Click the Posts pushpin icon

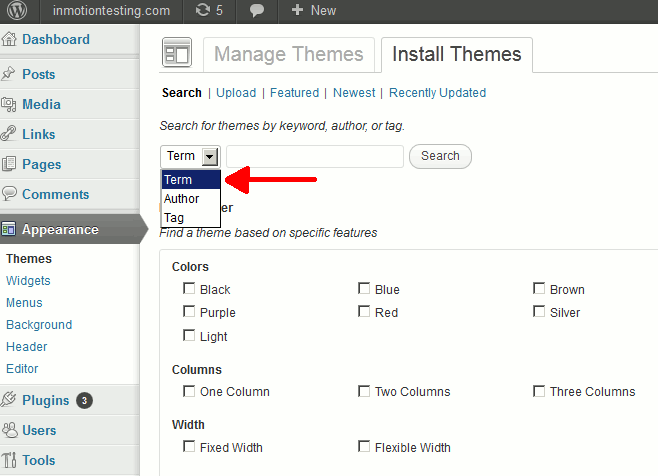(10, 74)
